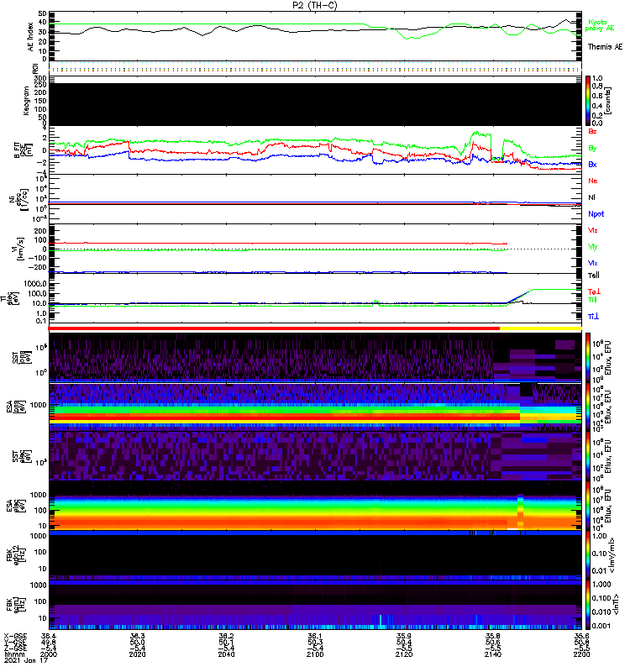Click the red Viz velocity legend

(x=593, y=229)
